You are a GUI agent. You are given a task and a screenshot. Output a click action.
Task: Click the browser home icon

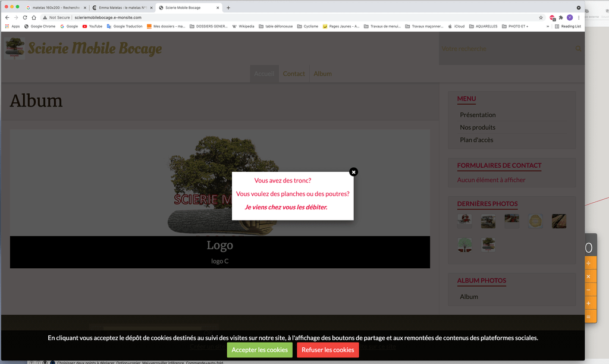(x=34, y=17)
